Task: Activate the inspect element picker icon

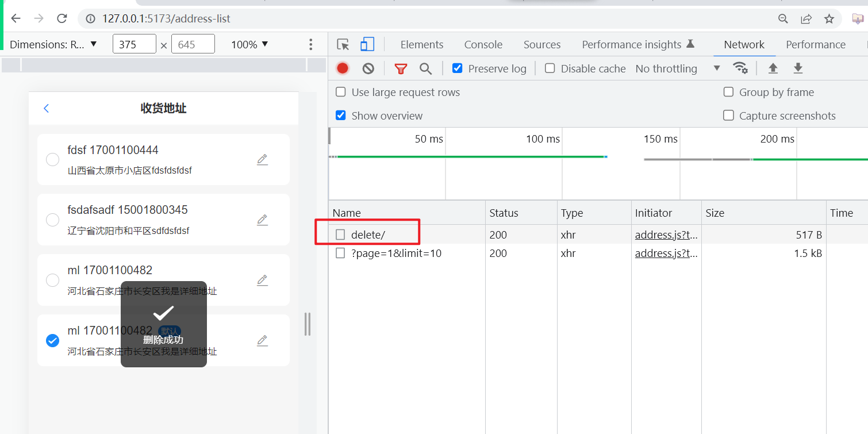Action: (x=343, y=44)
